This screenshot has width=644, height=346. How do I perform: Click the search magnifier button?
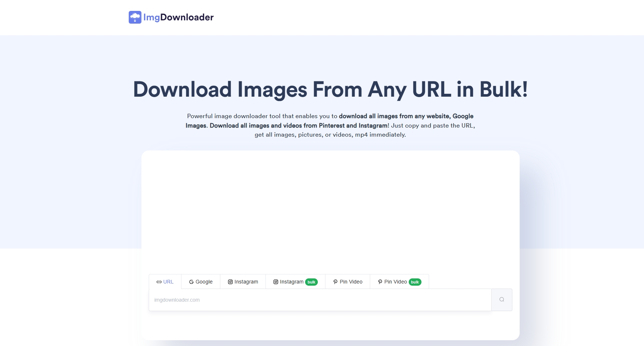502,299
